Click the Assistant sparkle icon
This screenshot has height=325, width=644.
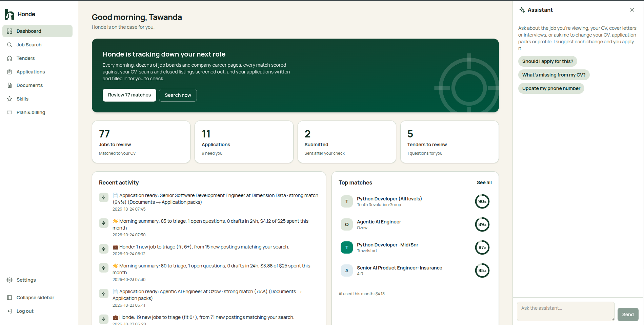(x=522, y=10)
